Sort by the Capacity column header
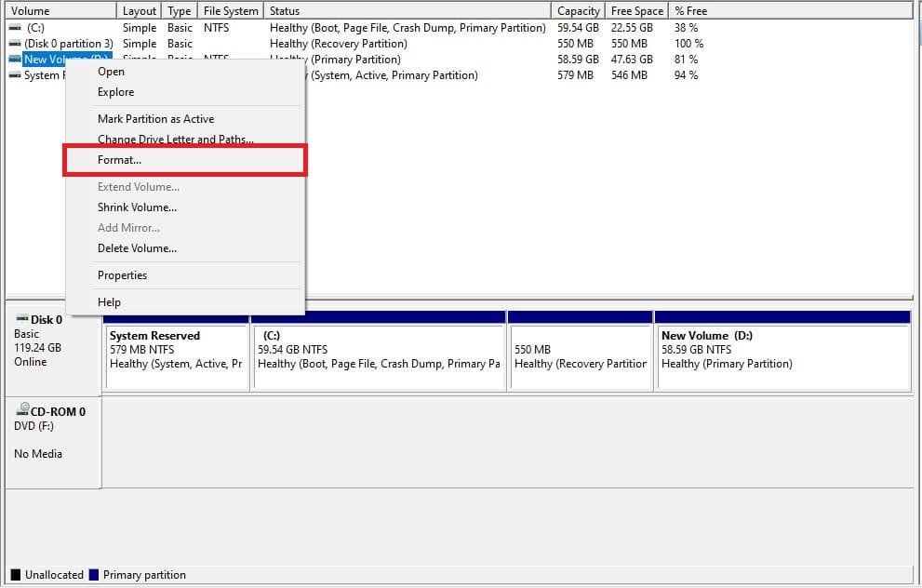Viewport: 922px width, 588px height. click(x=578, y=11)
